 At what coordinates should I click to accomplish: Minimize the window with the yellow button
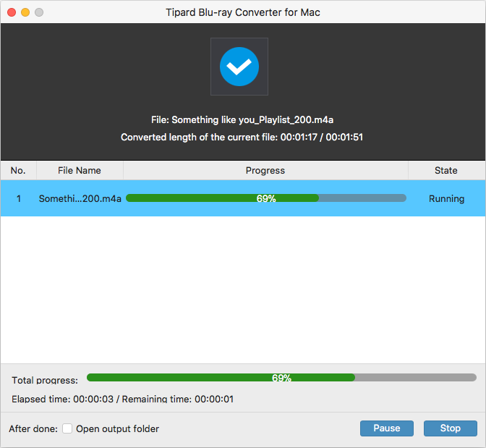pyautogui.click(x=25, y=12)
